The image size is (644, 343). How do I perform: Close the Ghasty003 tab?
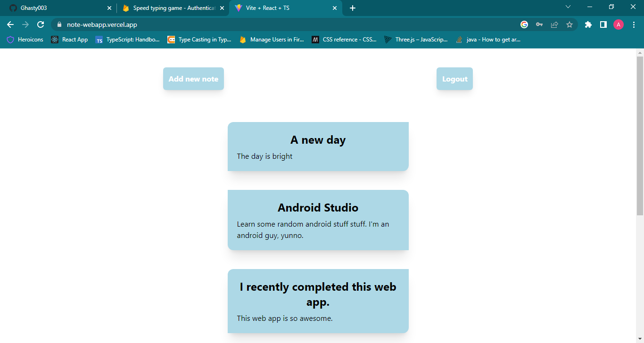pos(109,8)
